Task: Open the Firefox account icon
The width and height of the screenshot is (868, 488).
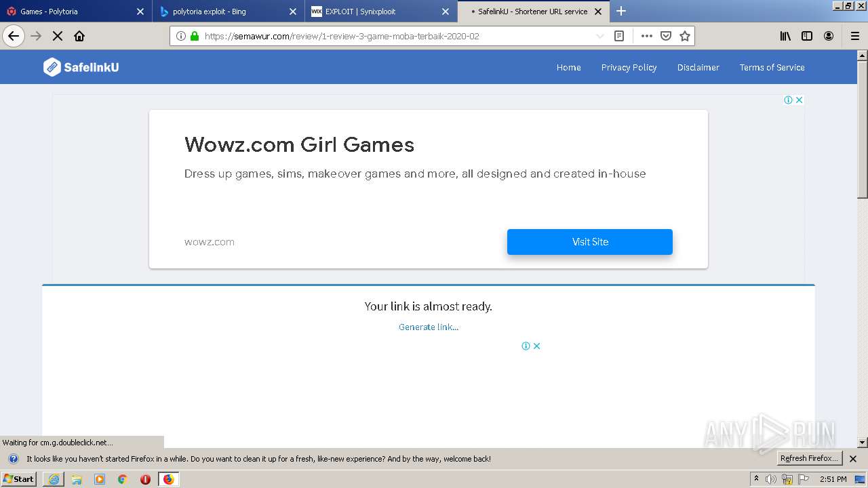Action: click(x=829, y=36)
